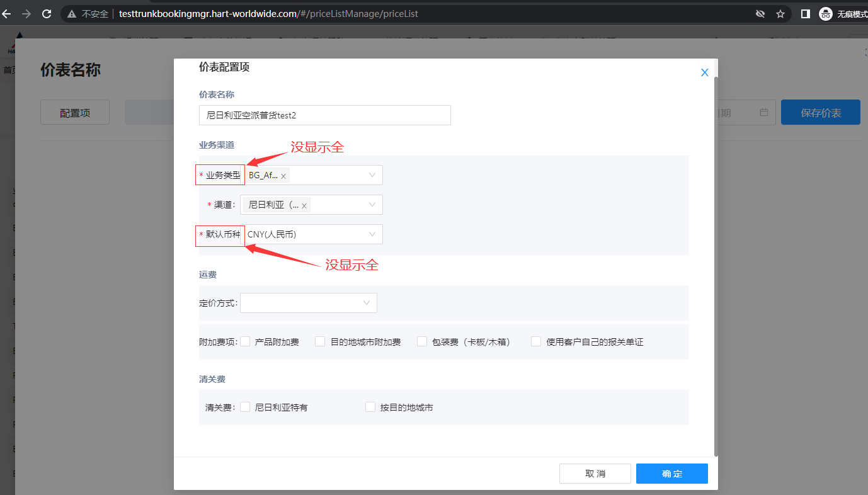Image resolution: width=868 pixels, height=495 pixels.
Task: Click the eye icon in the browser toolbar
Action: click(x=760, y=13)
